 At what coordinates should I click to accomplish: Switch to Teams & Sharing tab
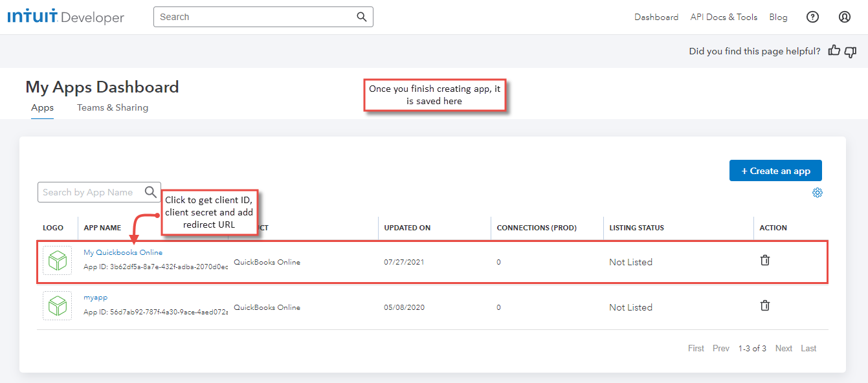pos(113,108)
